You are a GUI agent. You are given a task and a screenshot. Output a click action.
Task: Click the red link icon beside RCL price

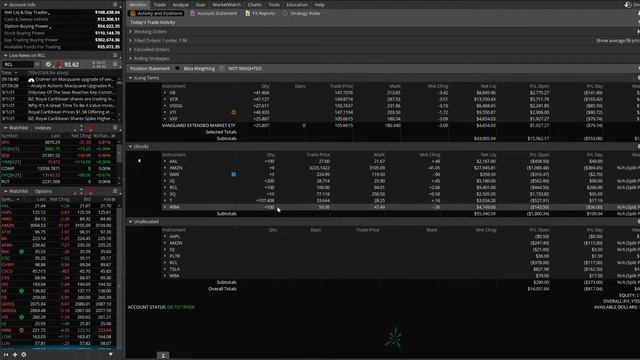[58, 64]
